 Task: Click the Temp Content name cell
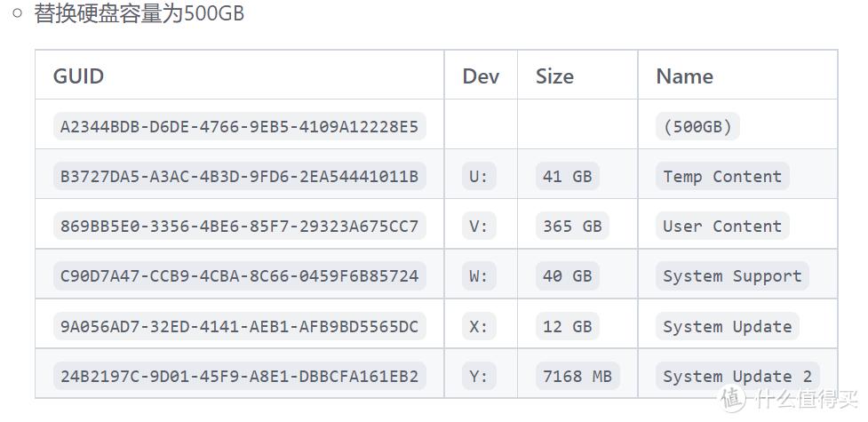click(x=722, y=176)
